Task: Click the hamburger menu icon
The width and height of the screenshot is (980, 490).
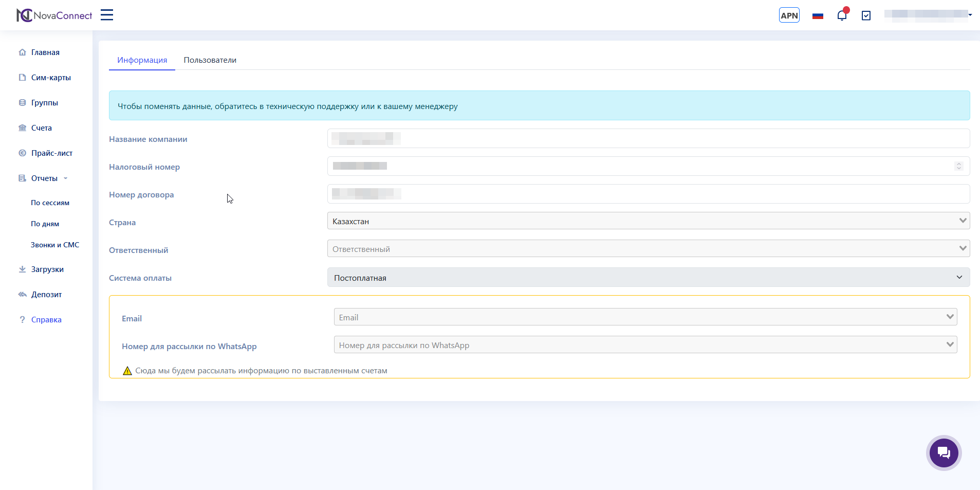Action: click(107, 15)
